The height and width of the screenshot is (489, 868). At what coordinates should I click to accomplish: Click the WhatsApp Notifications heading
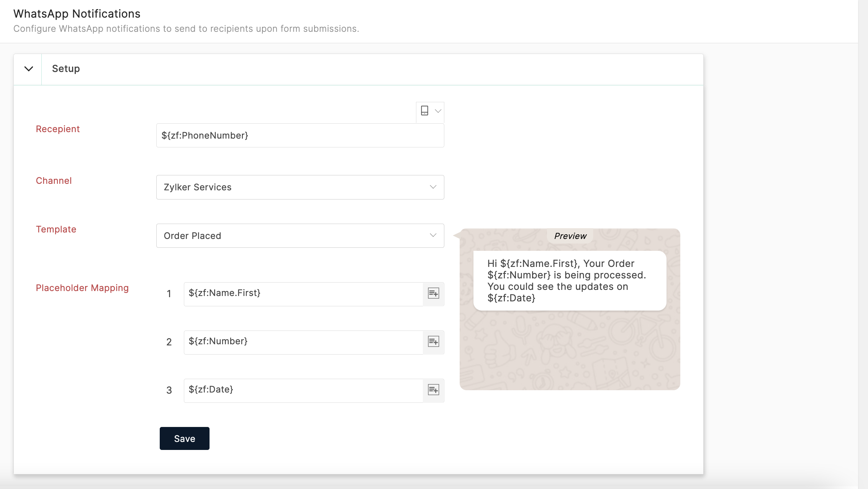click(77, 14)
